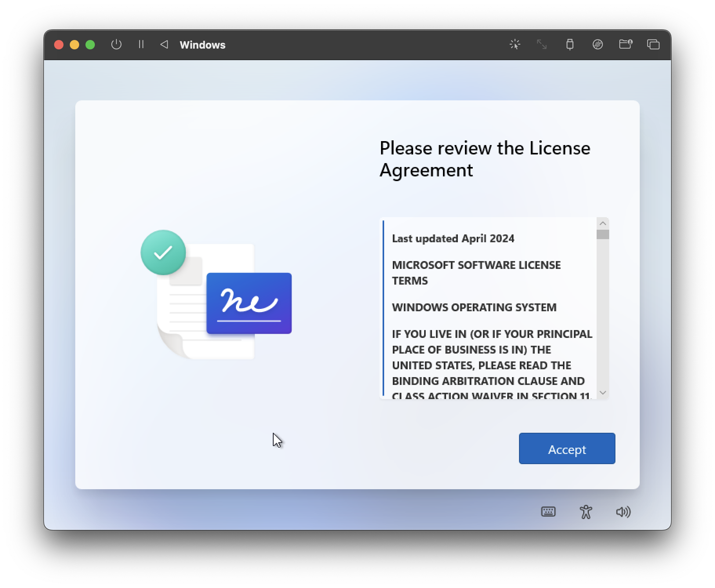Click the "Last updated April 2024" text
Viewport: 715px width, 588px height.
[x=453, y=239]
